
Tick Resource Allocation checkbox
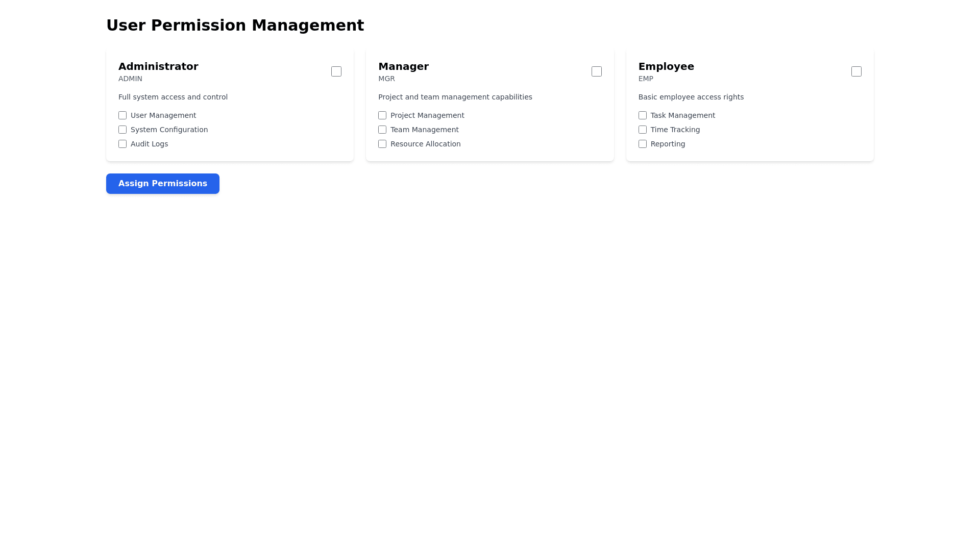pyautogui.click(x=382, y=144)
